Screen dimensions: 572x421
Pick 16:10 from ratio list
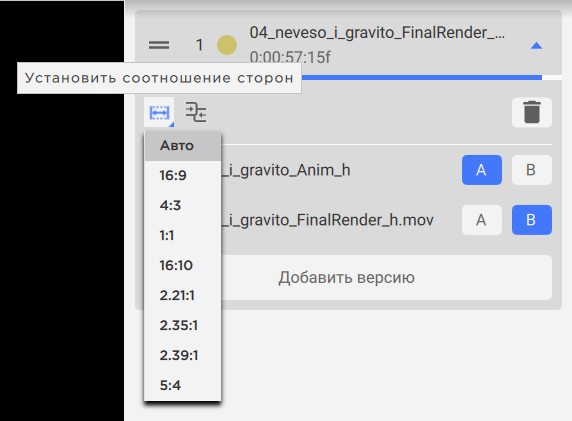click(x=183, y=265)
